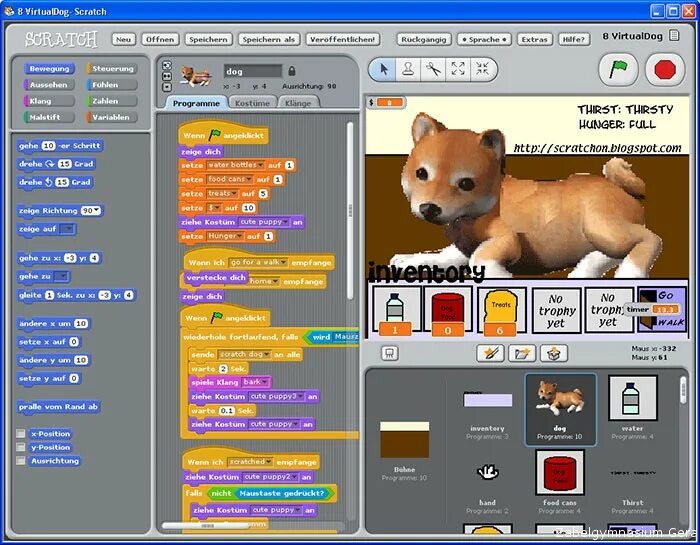Click Go Walk door on stage
Image resolution: width=700 pixels, height=545 pixels.
click(x=662, y=310)
